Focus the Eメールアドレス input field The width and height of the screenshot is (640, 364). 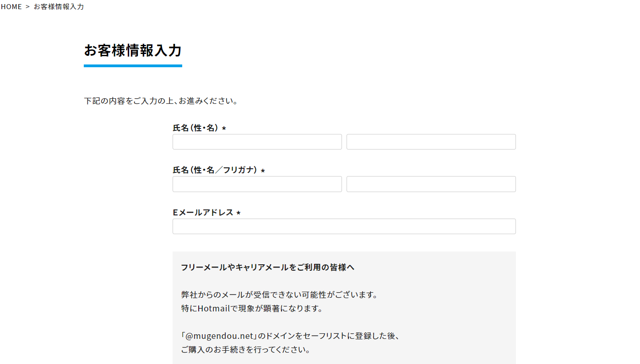344,226
